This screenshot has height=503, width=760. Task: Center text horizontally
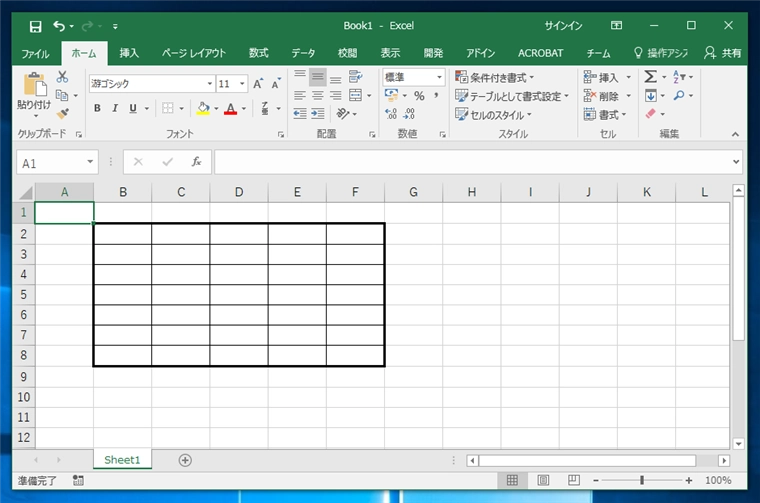(317, 95)
